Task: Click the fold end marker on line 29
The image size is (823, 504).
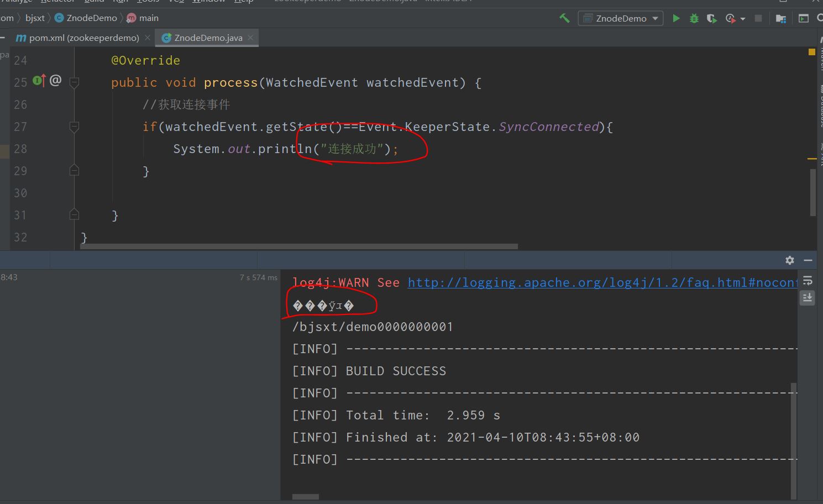Action: tap(74, 171)
